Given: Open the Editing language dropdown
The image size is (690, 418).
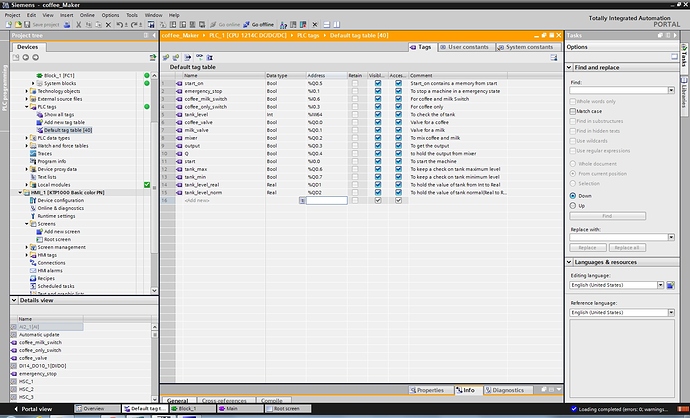Looking at the screenshot, I should pyautogui.click(x=661, y=285).
